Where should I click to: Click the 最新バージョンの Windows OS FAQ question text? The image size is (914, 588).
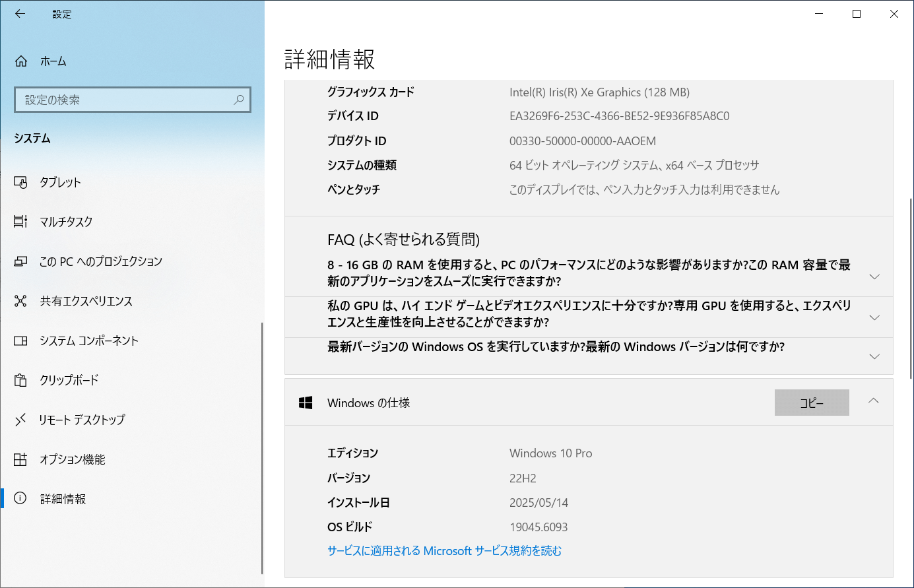[x=556, y=346]
